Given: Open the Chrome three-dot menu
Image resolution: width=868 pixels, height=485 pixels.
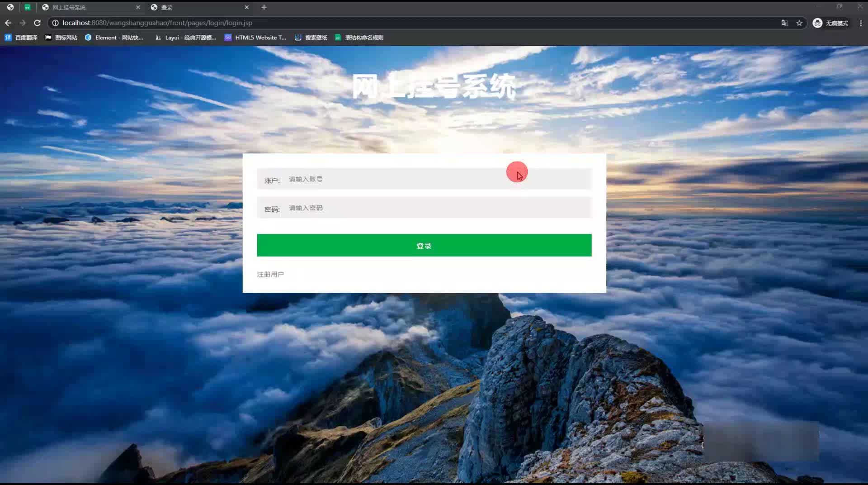Looking at the screenshot, I should click(861, 23).
